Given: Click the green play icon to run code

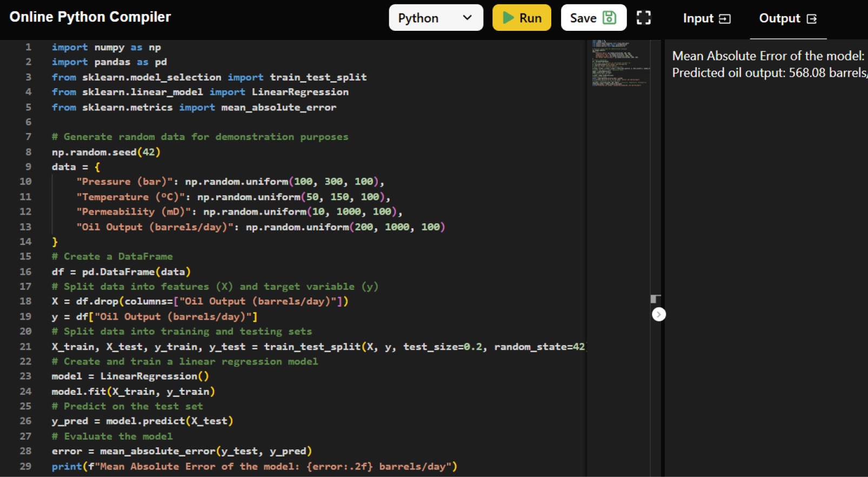Looking at the screenshot, I should (x=508, y=18).
